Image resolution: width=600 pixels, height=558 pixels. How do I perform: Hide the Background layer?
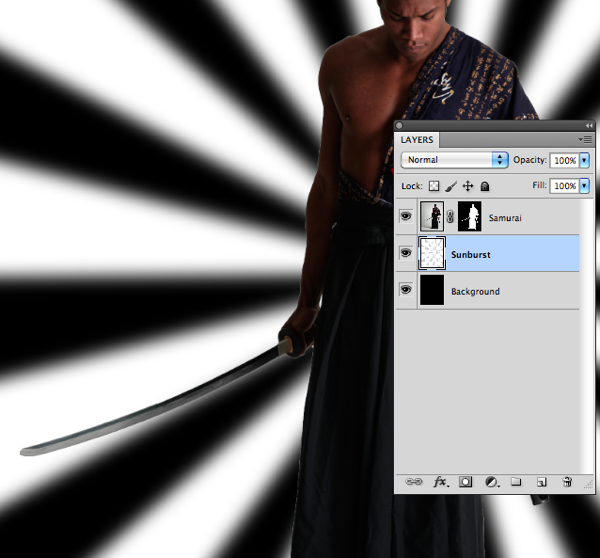pos(406,290)
